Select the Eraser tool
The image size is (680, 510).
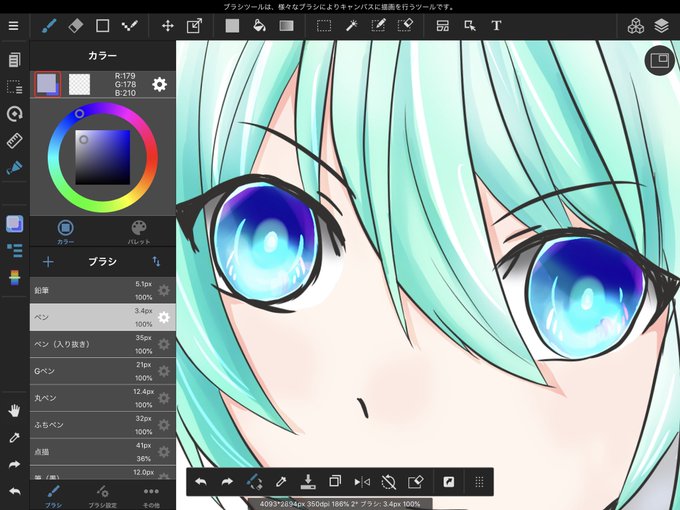point(75,26)
